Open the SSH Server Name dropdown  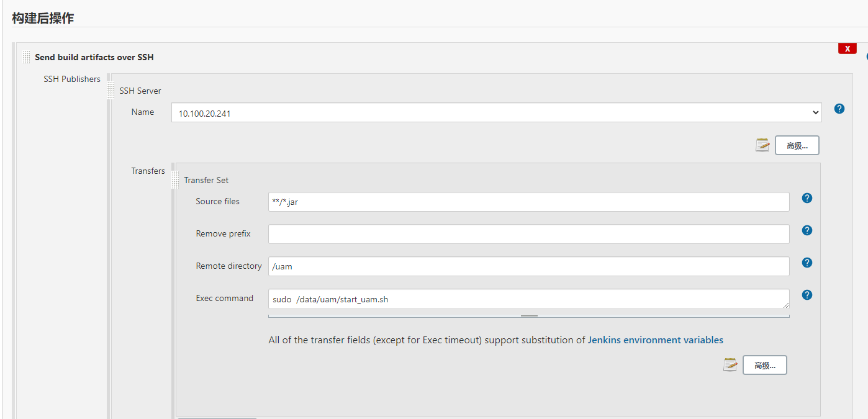point(496,113)
